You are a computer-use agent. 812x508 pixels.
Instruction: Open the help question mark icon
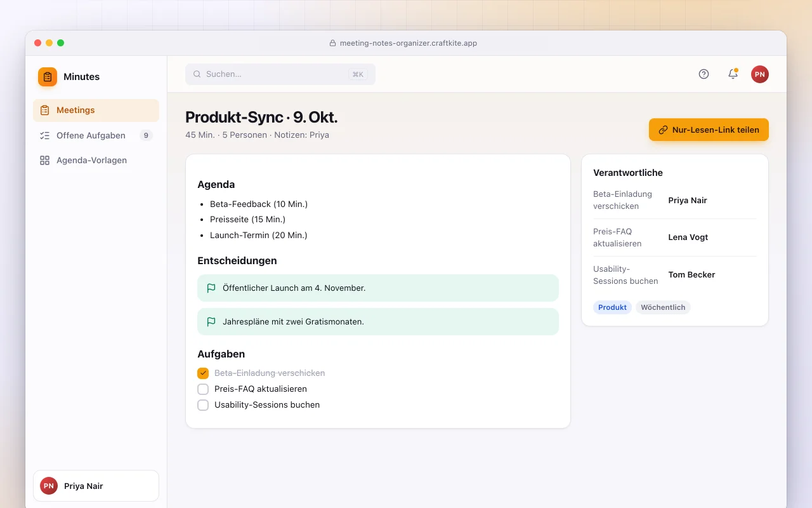[x=704, y=74]
